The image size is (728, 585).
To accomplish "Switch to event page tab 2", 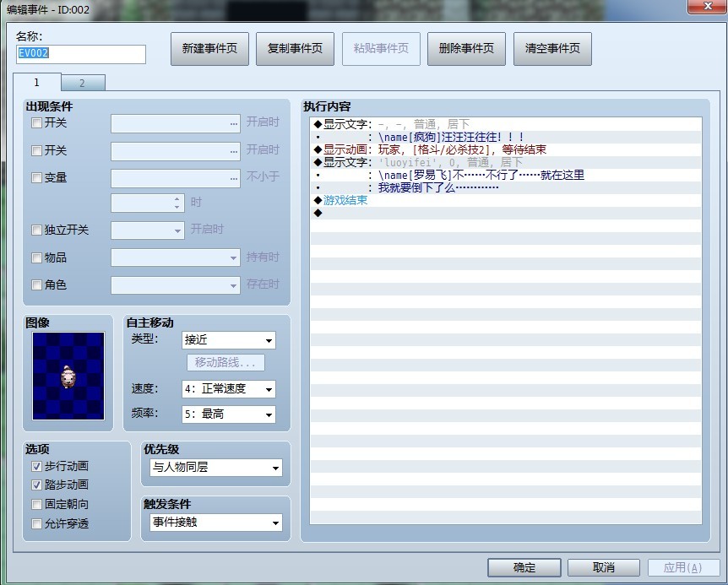I will 83,83.
